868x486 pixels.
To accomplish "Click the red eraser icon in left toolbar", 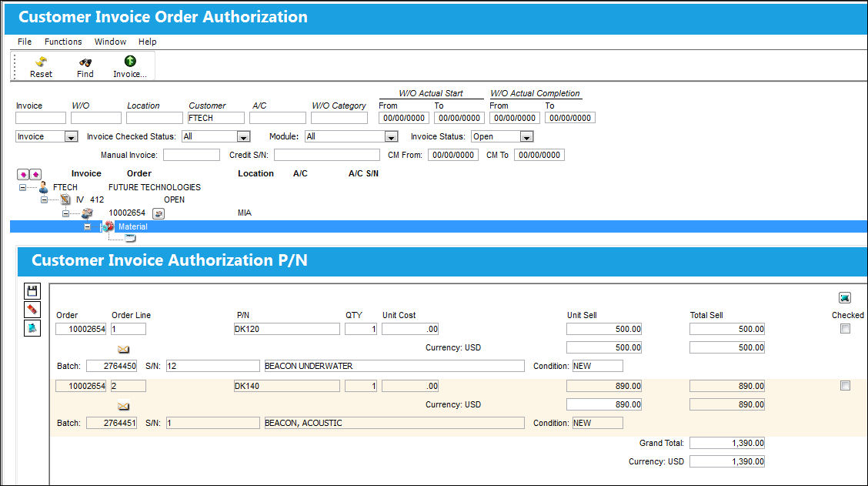I will pyautogui.click(x=32, y=309).
